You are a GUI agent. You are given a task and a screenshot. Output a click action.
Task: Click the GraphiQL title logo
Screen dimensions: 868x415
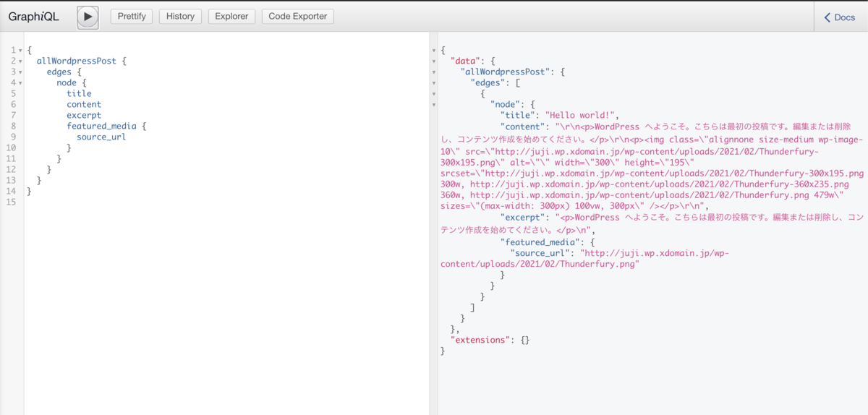[x=34, y=17]
